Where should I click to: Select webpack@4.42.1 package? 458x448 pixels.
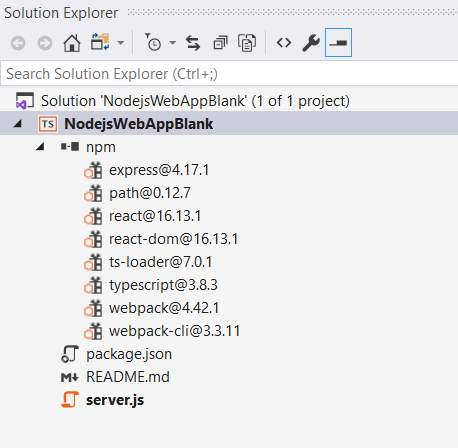(x=164, y=308)
